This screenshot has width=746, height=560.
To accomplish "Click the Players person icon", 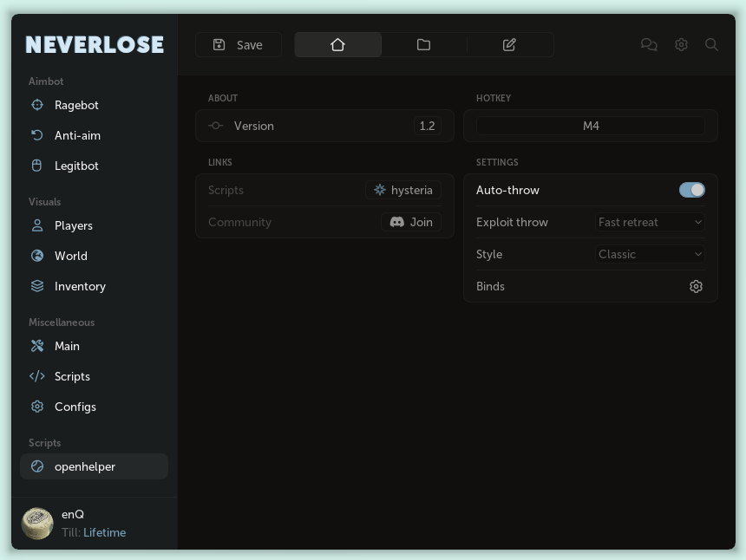I will click(x=37, y=225).
